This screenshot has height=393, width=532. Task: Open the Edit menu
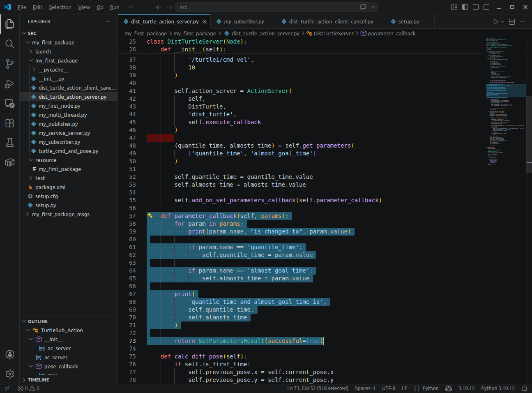[37, 7]
